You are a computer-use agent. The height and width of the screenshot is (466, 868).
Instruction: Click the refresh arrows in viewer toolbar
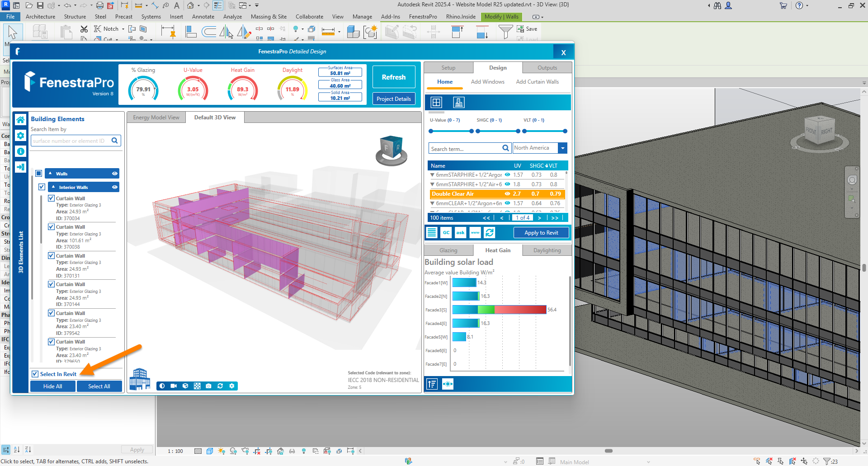[x=220, y=386]
